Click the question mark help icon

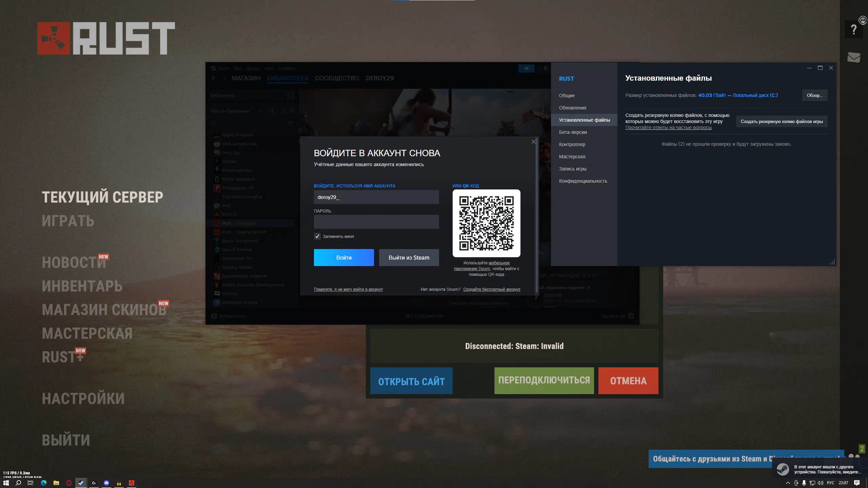[853, 29]
